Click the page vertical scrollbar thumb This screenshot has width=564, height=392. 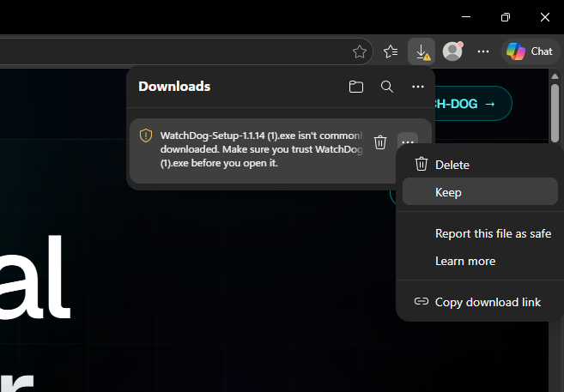555,113
